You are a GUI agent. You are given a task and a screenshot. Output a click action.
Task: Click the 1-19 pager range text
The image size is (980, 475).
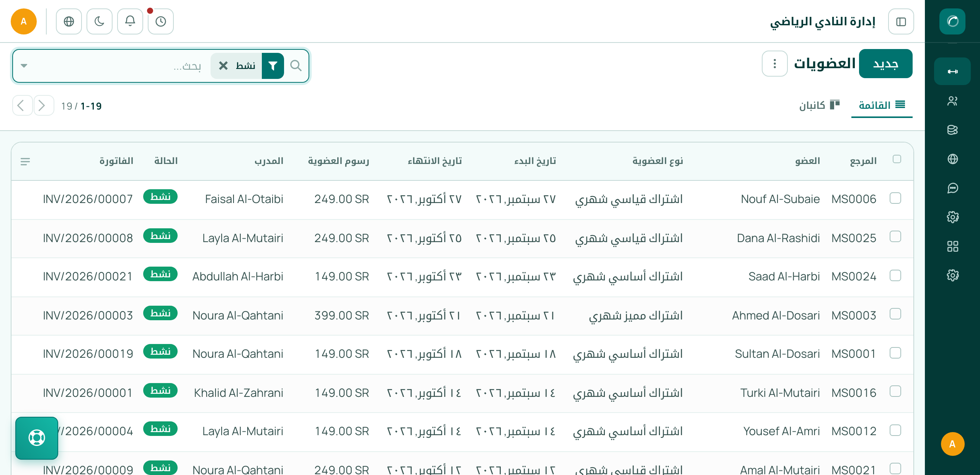(x=91, y=106)
